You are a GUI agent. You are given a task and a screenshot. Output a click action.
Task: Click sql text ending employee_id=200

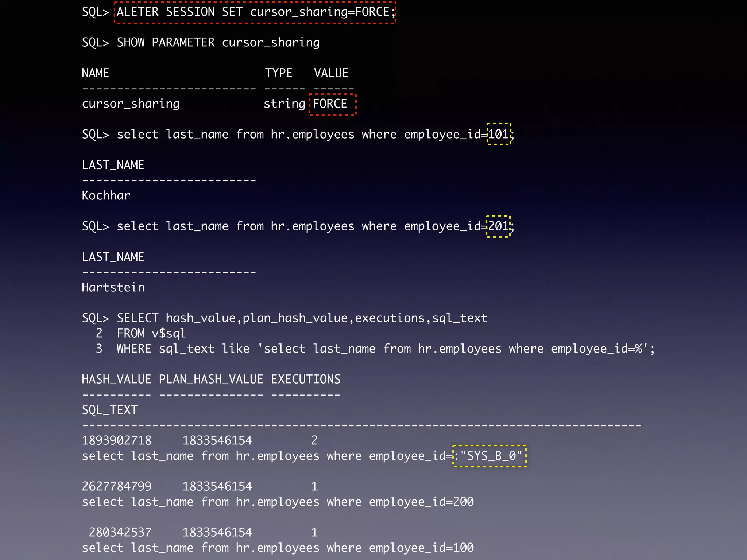[x=278, y=502]
